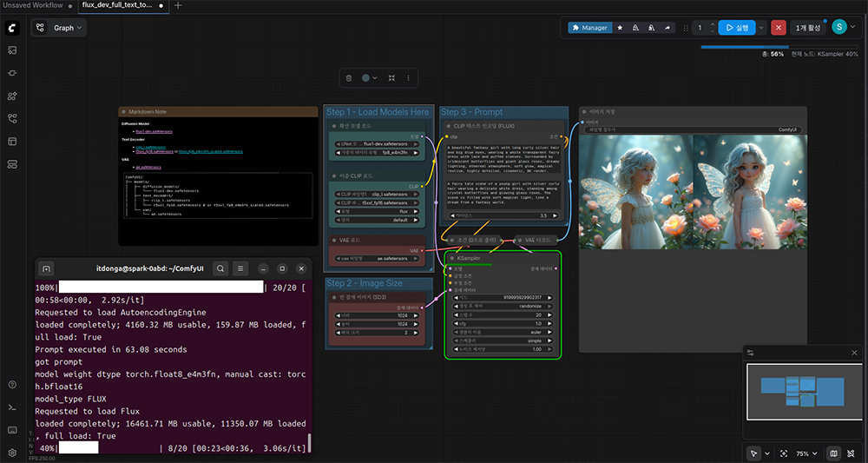Open keyboard shortcuts icon in sidebar
The image size is (868, 463).
click(12, 430)
